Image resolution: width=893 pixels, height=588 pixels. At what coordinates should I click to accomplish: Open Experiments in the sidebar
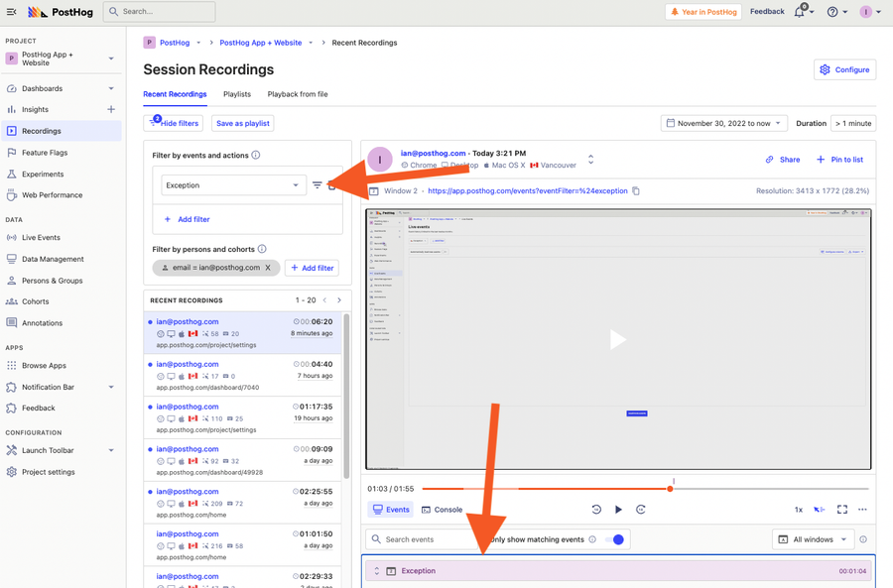tap(62, 175)
